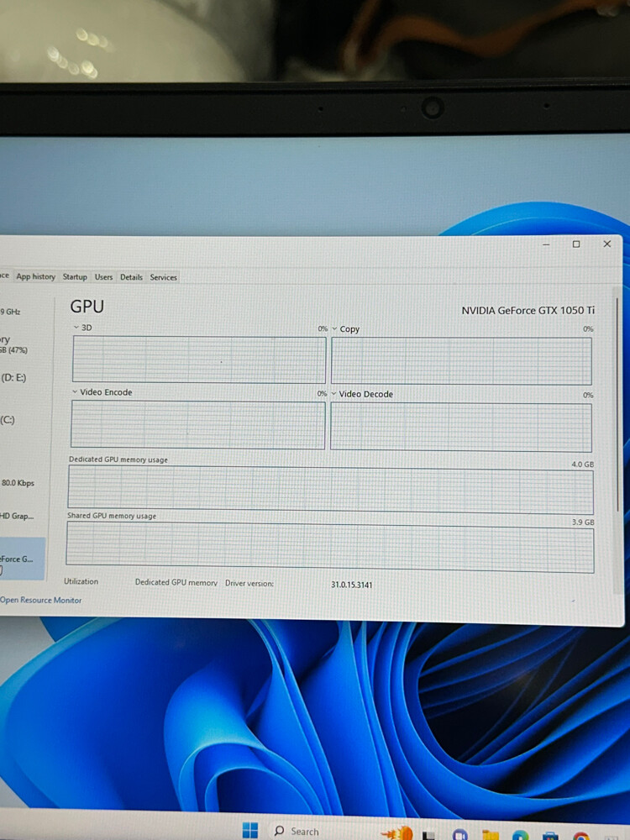
Task: Expand the 3D engine dropdown
Action: pyautogui.click(x=76, y=328)
